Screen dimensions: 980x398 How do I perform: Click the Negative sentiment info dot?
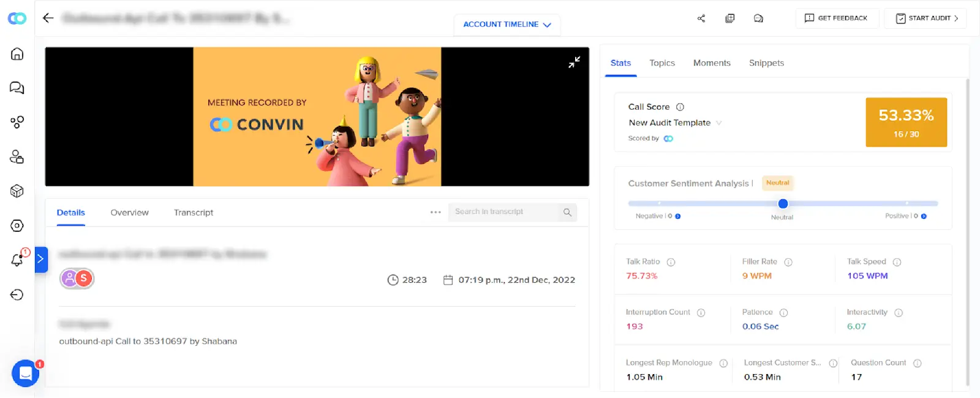pyautogui.click(x=678, y=216)
